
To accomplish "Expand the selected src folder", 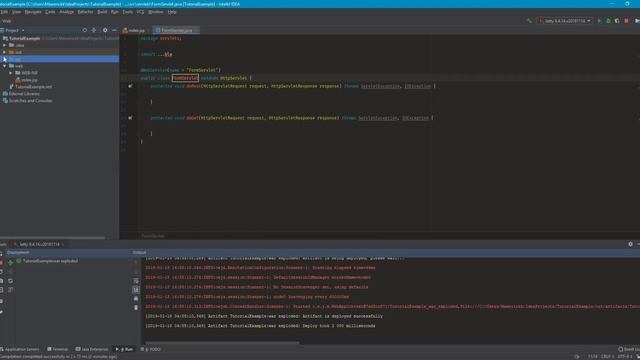I will pyautogui.click(x=4, y=59).
